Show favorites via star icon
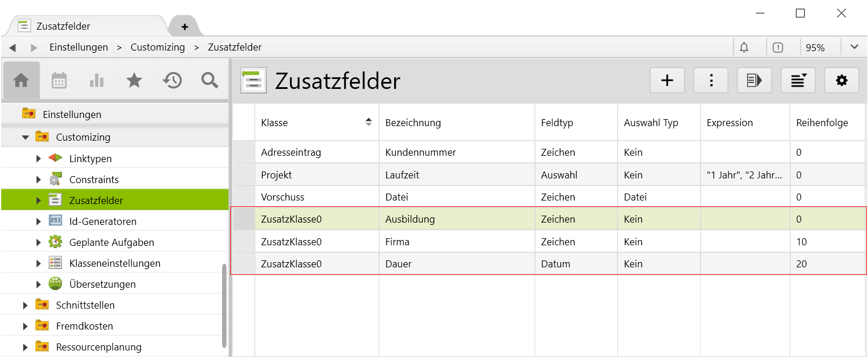The height and width of the screenshot is (358, 868). point(134,81)
